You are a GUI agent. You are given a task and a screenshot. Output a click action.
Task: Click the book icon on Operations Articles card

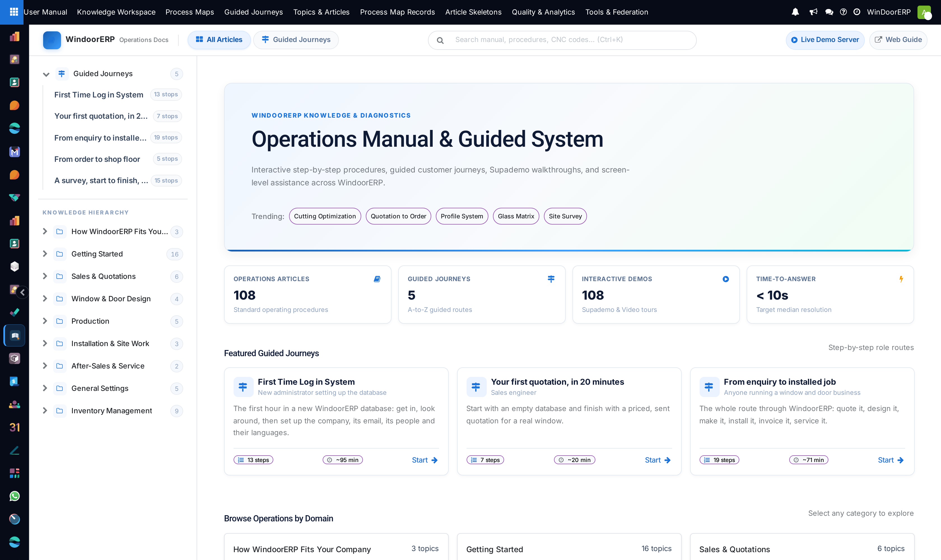377,279
